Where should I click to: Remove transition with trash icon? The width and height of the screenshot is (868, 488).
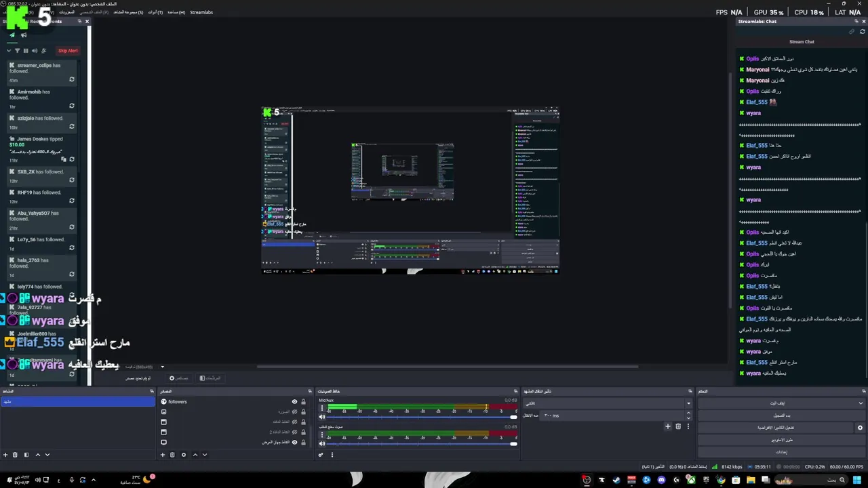click(678, 426)
